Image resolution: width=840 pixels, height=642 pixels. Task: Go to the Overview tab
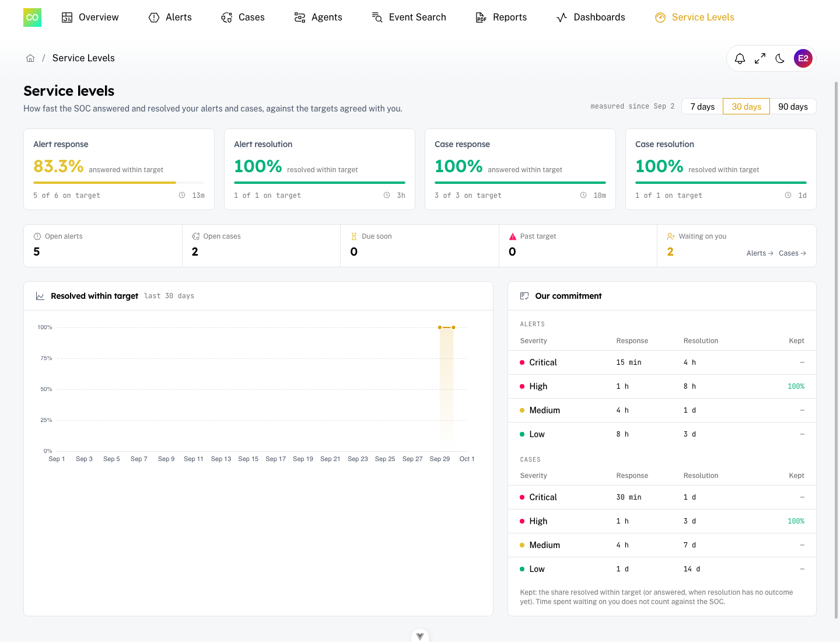[90, 18]
